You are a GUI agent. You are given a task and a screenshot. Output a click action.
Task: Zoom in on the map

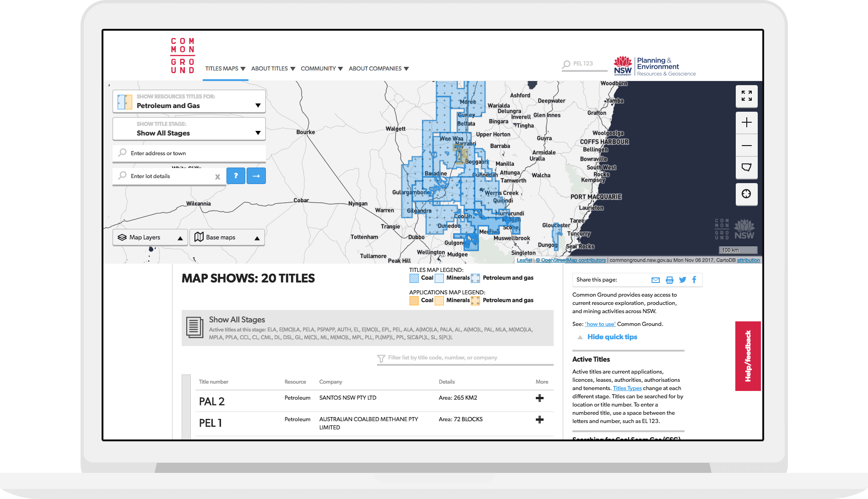[746, 123]
